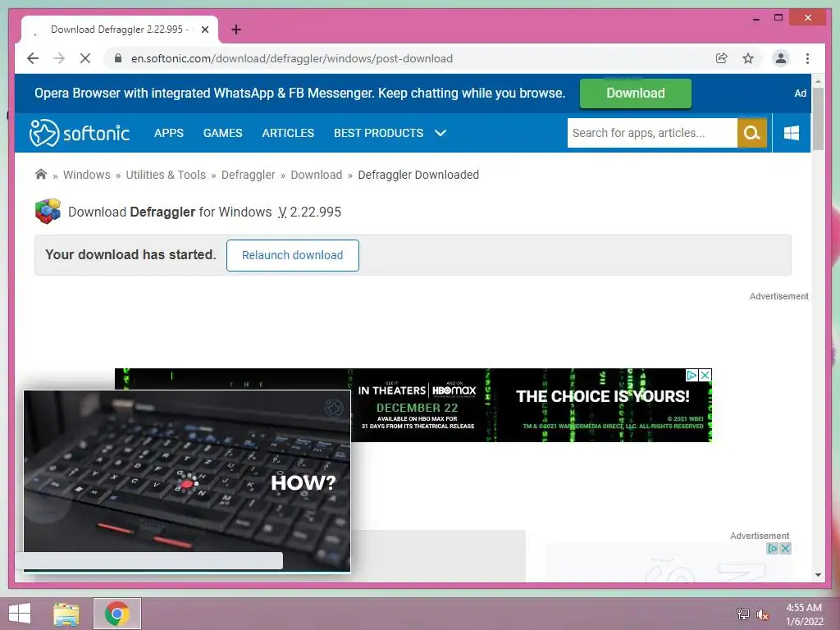Click the home icon in breadcrumbs
Image resolution: width=840 pixels, height=630 pixels.
[x=41, y=174]
